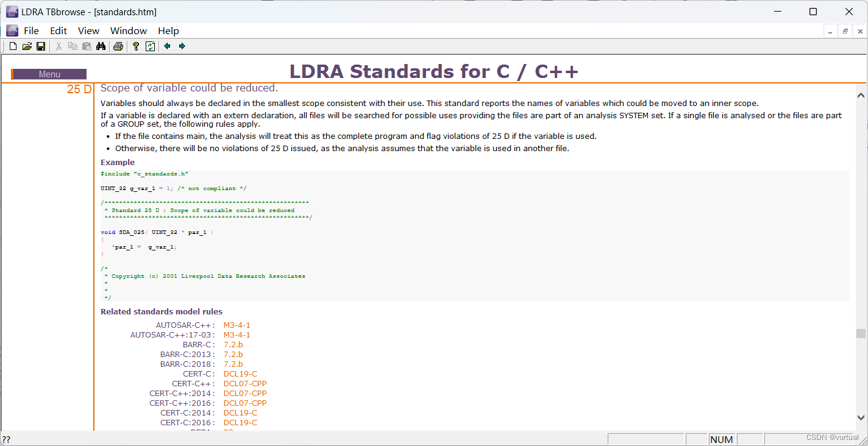This screenshot has height=446, width=868.
Task: Restore down the inner standards.htm document window
Action: click(845, 31)
